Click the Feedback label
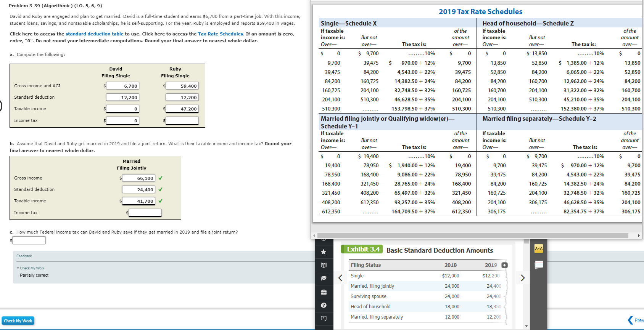This screenshot has width=644, height=330. click(x=24, y=256)
